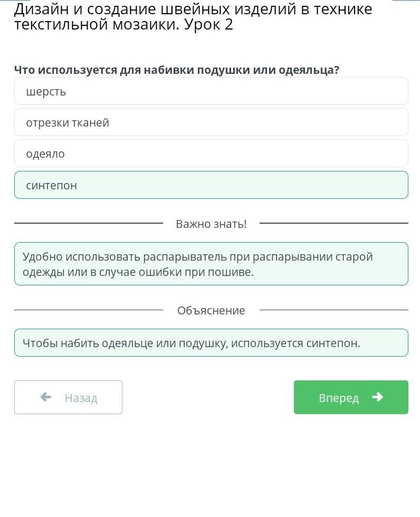Click the explanation box mentioning синтепон
Viewport: 420px width, 517px height.
(x=211, y=342)
